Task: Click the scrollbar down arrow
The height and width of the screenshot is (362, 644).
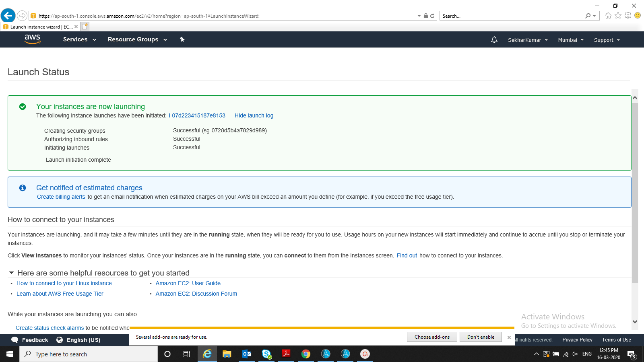Action: [635, 321]
